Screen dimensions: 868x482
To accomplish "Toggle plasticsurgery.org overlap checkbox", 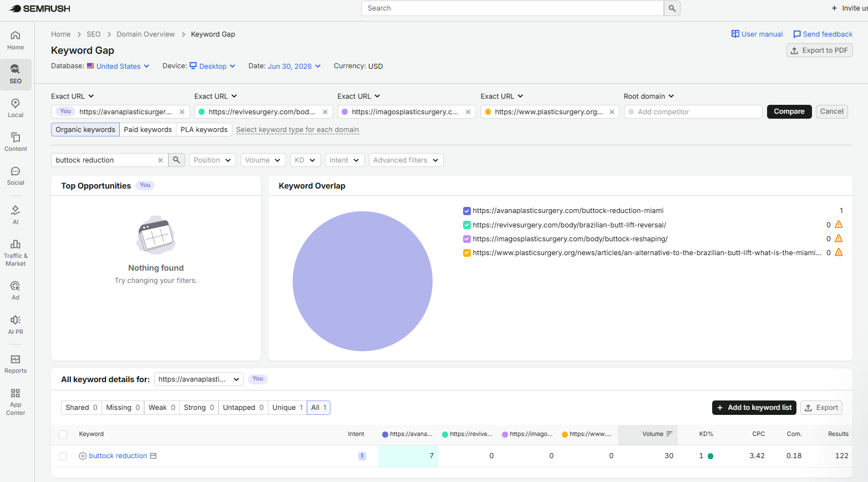I will (467, 253).
